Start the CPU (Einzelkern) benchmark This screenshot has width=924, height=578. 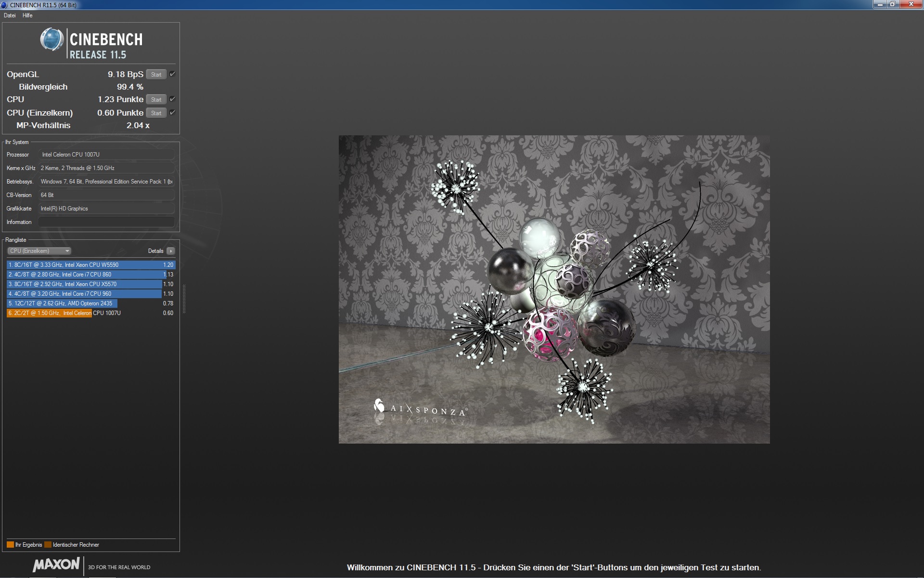[x=156, y=113]
